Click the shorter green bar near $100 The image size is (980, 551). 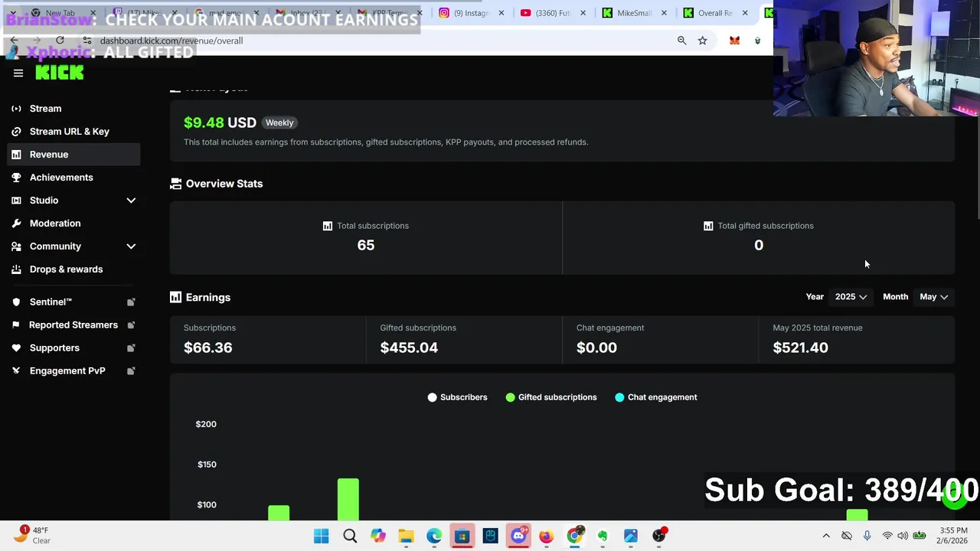(x=279, y=513)
